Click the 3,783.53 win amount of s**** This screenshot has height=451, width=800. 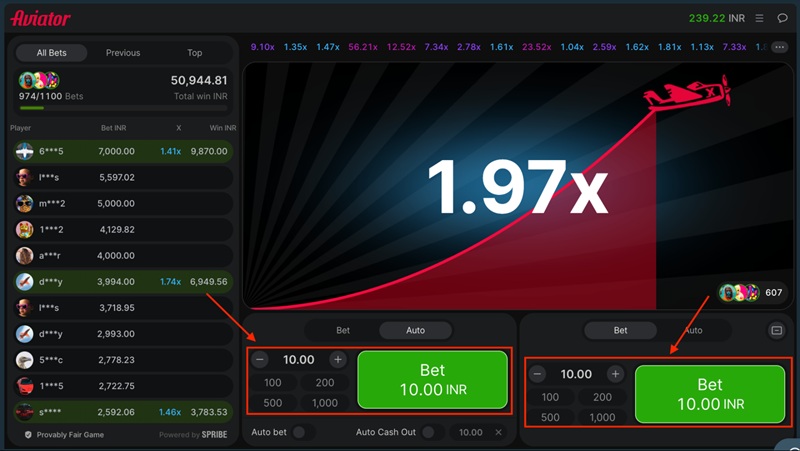pyautogui.click(x=209, y=412)
